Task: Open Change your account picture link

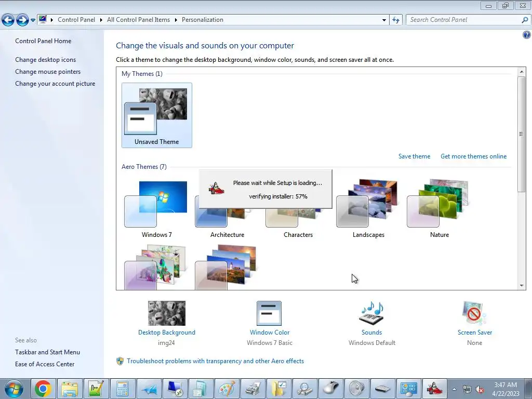Action: pos(55,84)
